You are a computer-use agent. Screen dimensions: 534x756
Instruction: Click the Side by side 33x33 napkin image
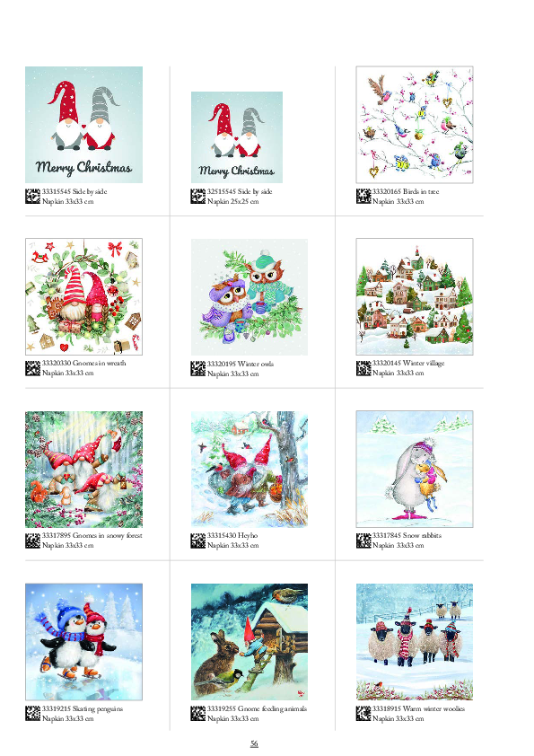(83, 125)
